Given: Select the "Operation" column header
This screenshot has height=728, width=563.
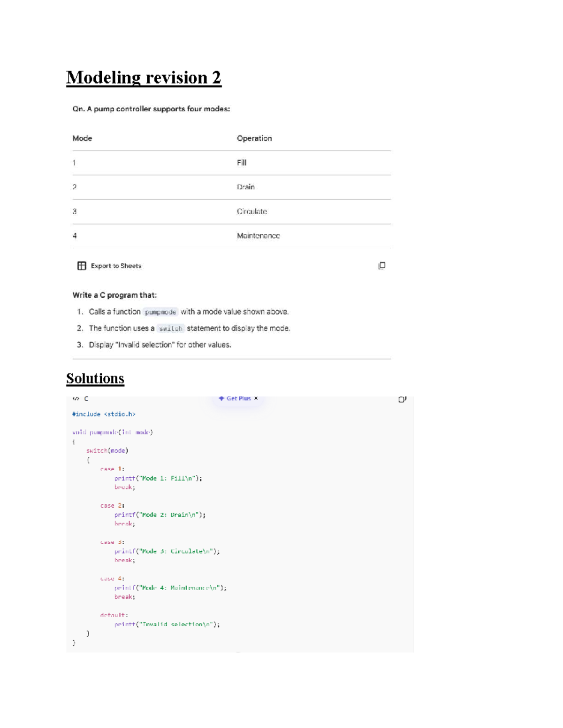Looking at the screenshot, I should pyautogui.click(x=254, y=138).
